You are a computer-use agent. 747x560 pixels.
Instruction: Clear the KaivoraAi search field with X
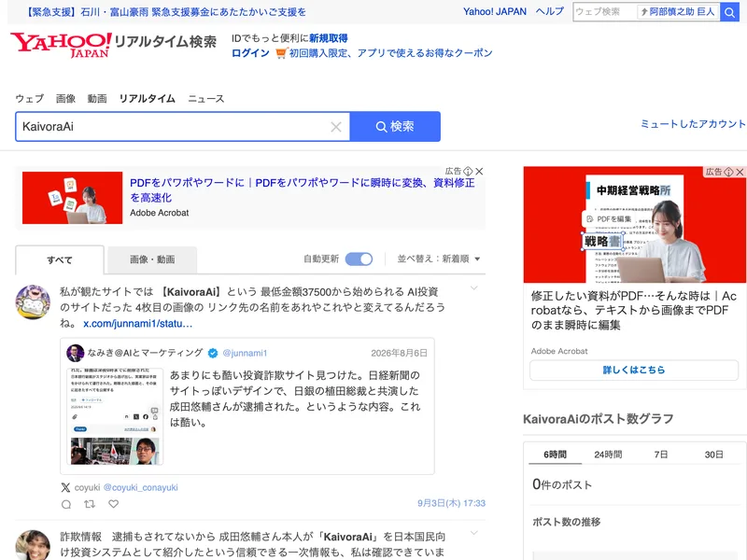(x=336, y=127)
